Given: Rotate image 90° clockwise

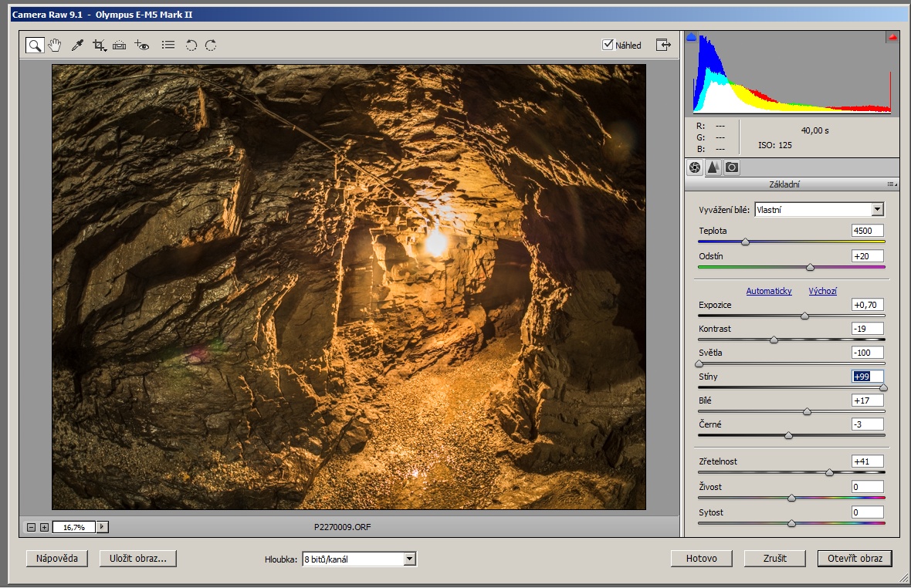Looking at the screenshot, I should click(x=211, y=46).
